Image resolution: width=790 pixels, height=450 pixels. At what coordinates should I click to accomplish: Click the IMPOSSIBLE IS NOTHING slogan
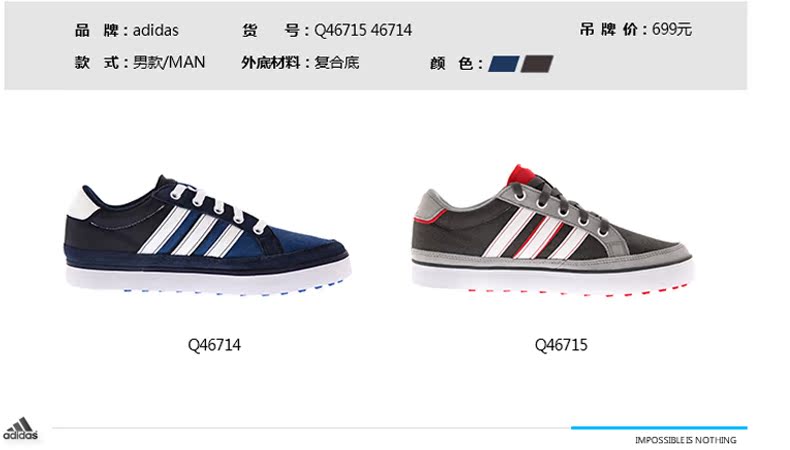(685, 440)
